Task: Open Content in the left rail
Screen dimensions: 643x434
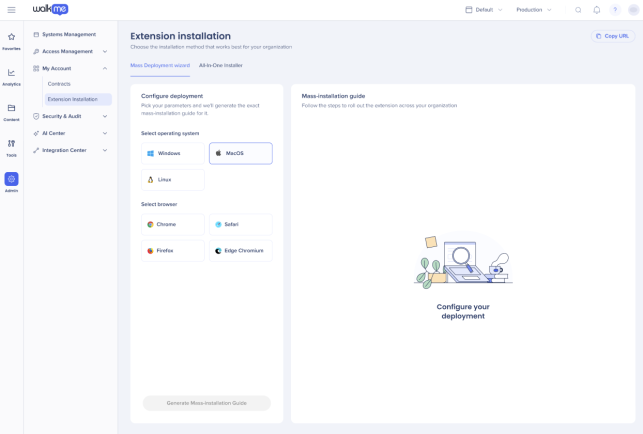Action: 11,112
